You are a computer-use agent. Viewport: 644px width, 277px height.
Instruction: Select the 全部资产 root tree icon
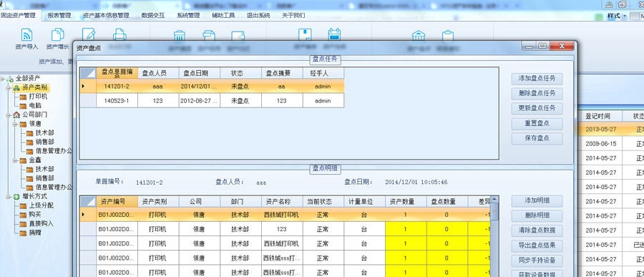(10, 79)
